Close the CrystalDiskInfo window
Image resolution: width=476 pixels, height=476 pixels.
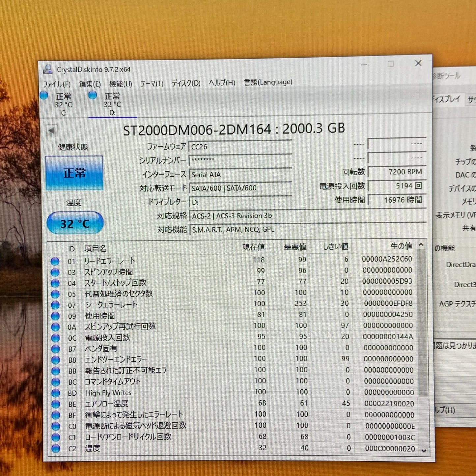point(418,63)
